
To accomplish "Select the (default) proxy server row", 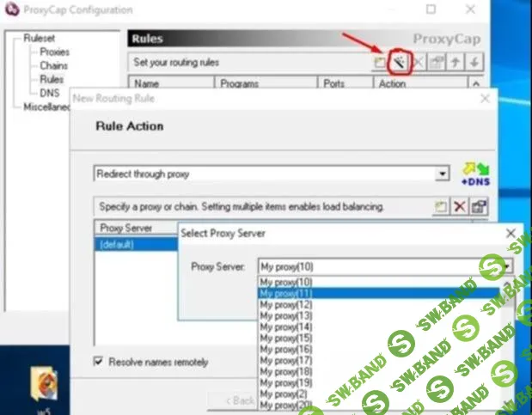I will tap(117, 244).
